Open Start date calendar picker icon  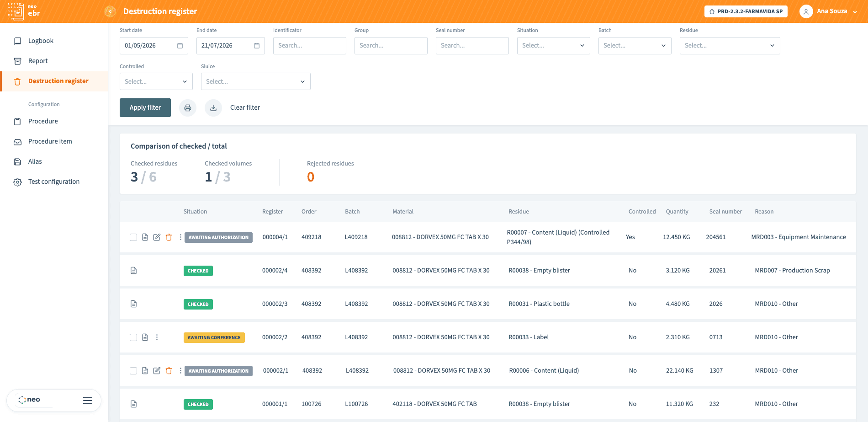180,46
